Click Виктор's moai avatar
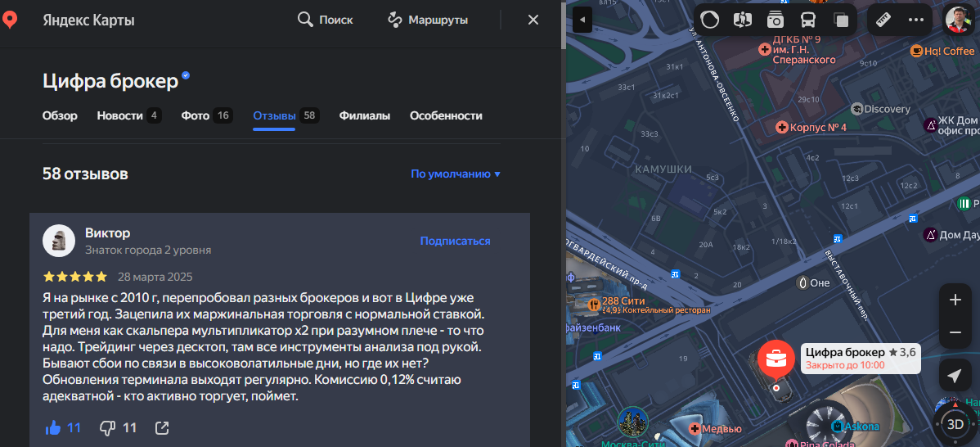 click(59, 241)
